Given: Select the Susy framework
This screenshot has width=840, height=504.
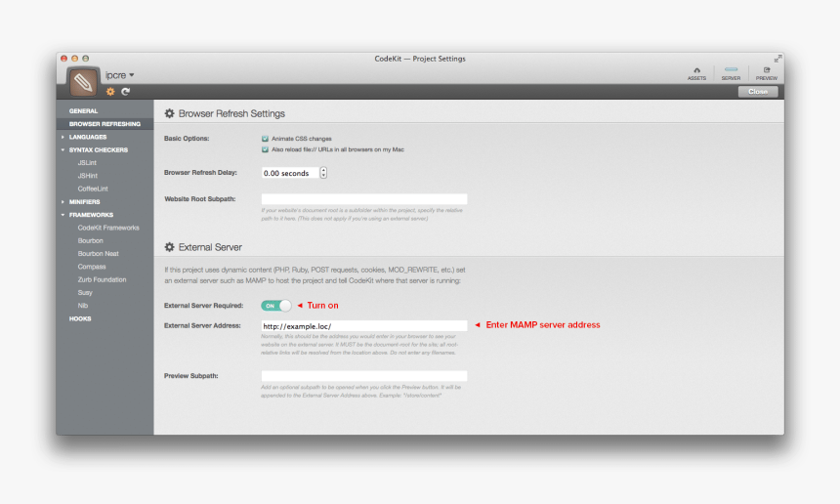Looking at the screenshot, I should point(85,292).
